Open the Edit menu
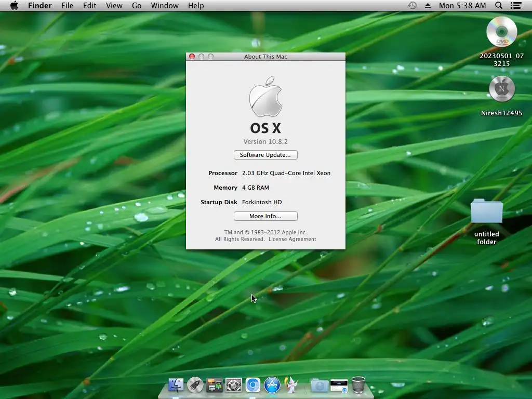 click(x=89, y=5)
